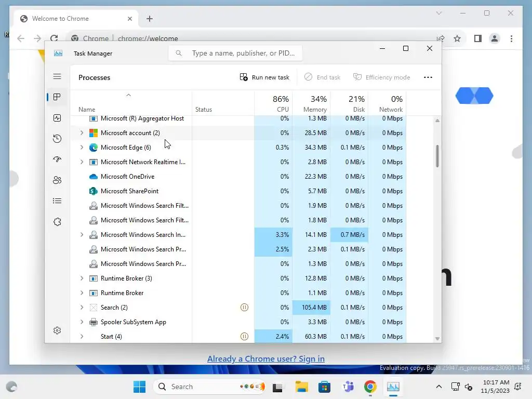Click the Microsoft Edge icon in list
The height and width of the screenshot is (399, 532).
pyautogui.click(x=94, y=148)
